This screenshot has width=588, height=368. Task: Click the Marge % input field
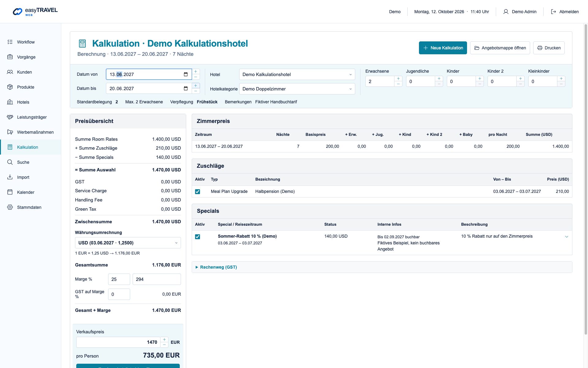(119, 279)
